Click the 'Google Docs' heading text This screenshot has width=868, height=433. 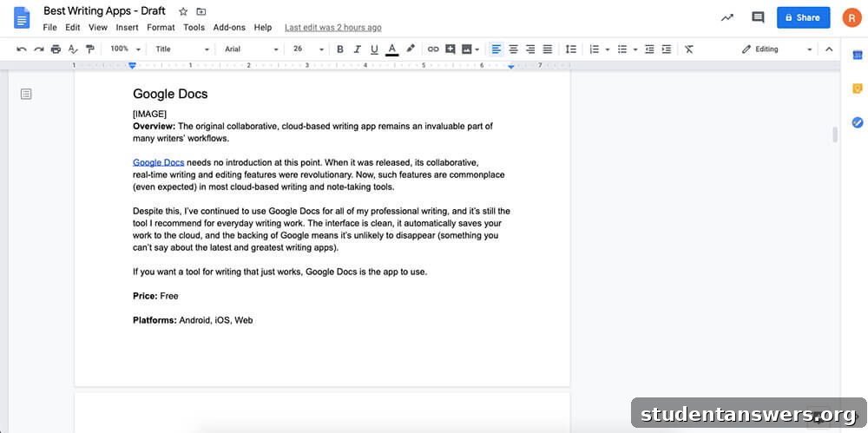[x=170, y=94]
